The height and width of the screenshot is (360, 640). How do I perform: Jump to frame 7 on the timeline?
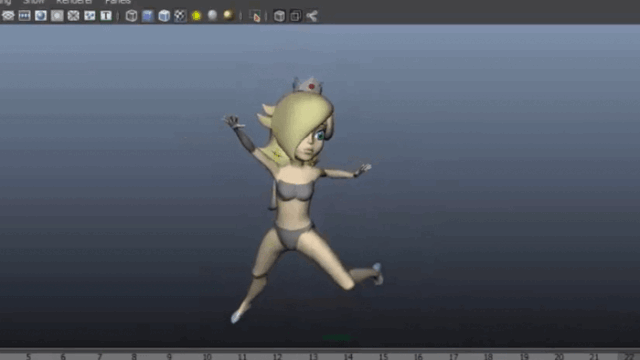(x=99, y=356)
